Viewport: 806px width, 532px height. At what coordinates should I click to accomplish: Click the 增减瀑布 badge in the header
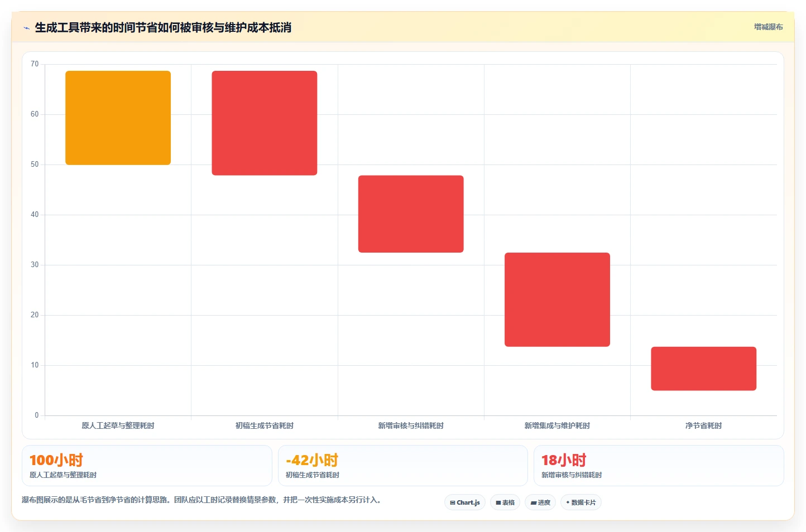coord(768,27)
